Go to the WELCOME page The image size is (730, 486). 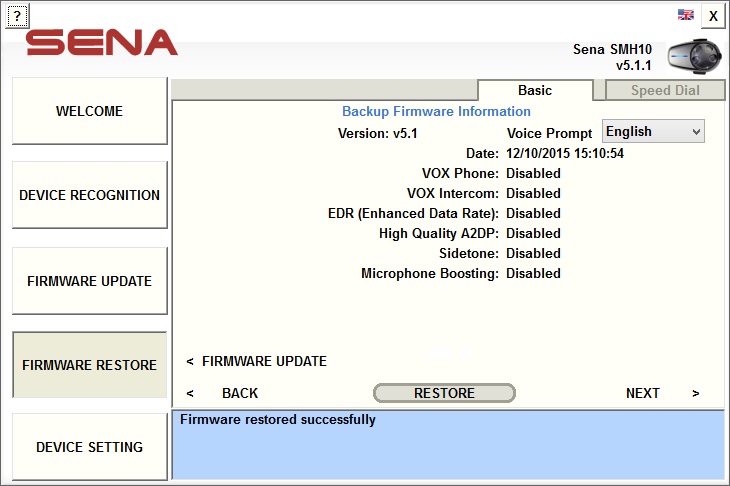point(89,111)
